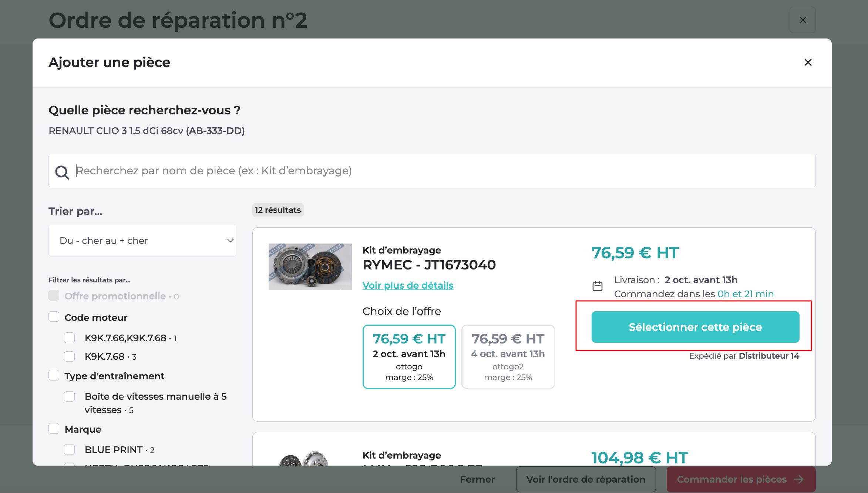Click Voir l'ordre de réparation
Screen dimensions: 868x493
pyautogui.click(x=586, y=479)
